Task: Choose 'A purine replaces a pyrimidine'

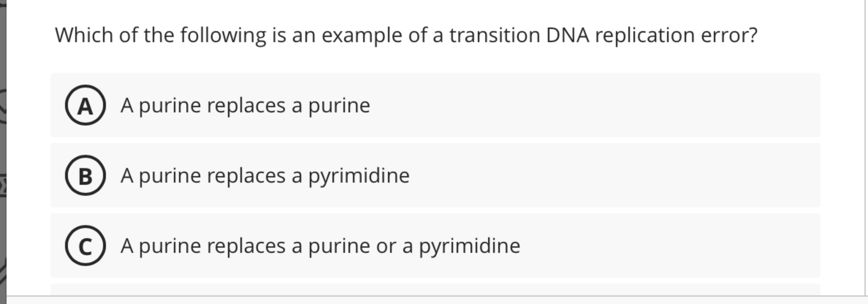Action: pyautogui.click(x=265, y=176)
